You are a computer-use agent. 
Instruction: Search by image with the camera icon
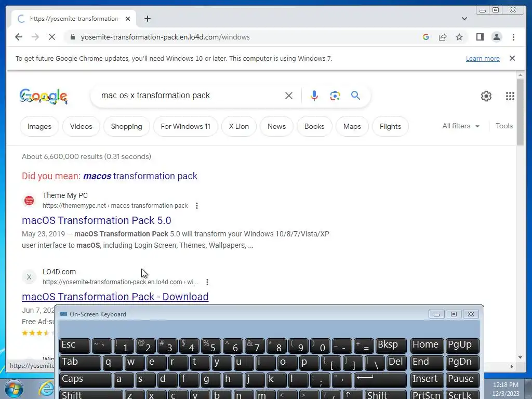[x=335, y=96]
